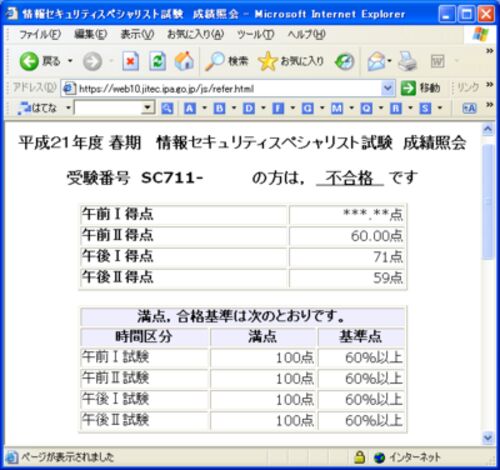Click the underlined 不合格 result text
Viewport: 500px width, 470px height.
click(350, 178)
